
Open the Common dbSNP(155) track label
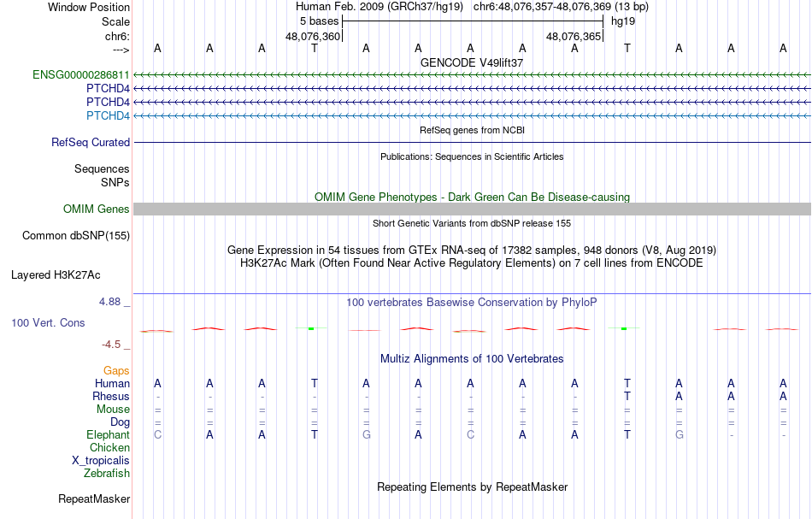pyautogui.click(x=76, y=236)
